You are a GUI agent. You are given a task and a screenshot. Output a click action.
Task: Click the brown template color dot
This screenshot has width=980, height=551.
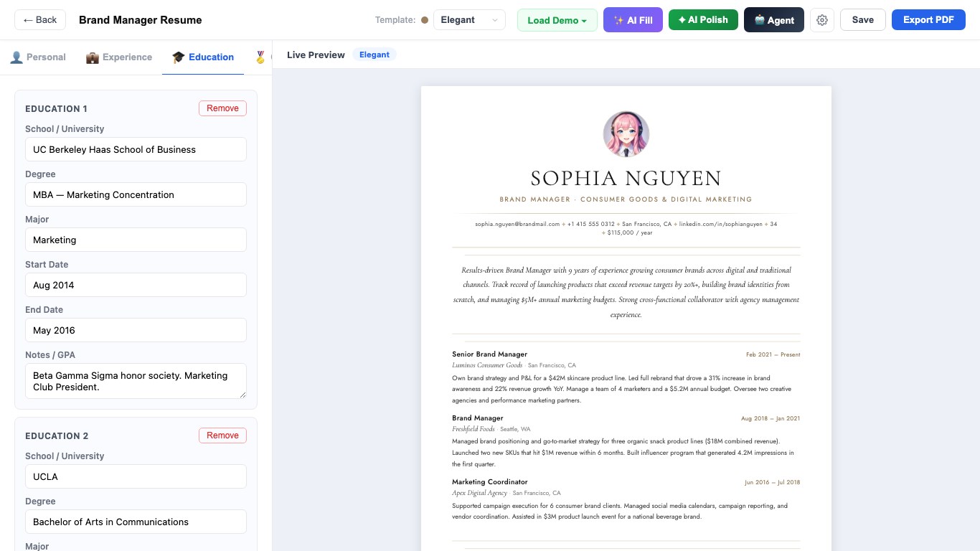tap(425, 20)
